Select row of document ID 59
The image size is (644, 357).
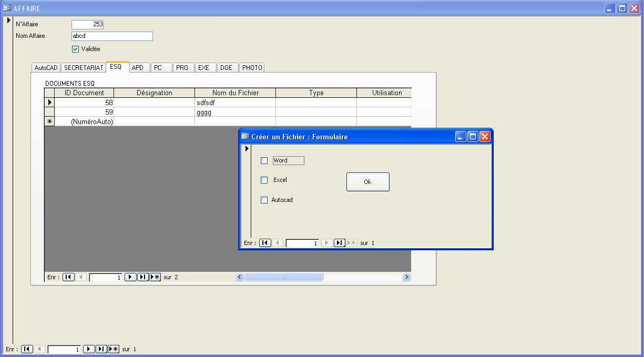(x=49, y=112)
